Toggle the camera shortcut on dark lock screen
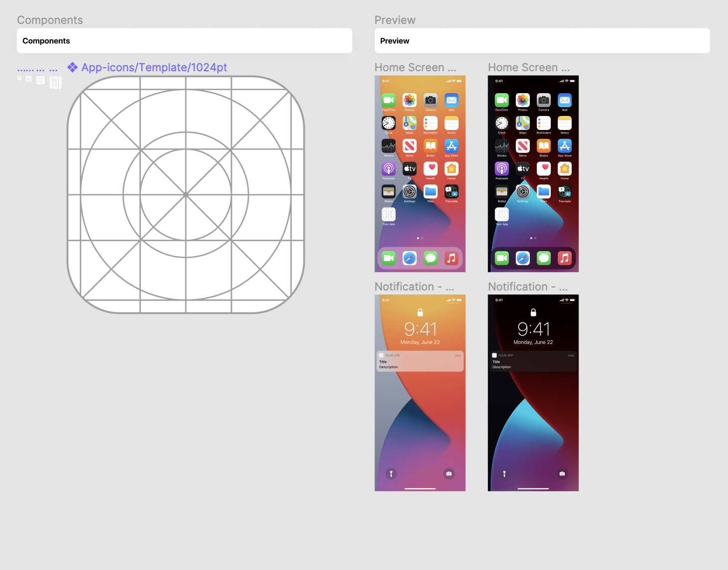Image resolution: width=728 pixels, height=570 pixels. [x=562, y=474]
